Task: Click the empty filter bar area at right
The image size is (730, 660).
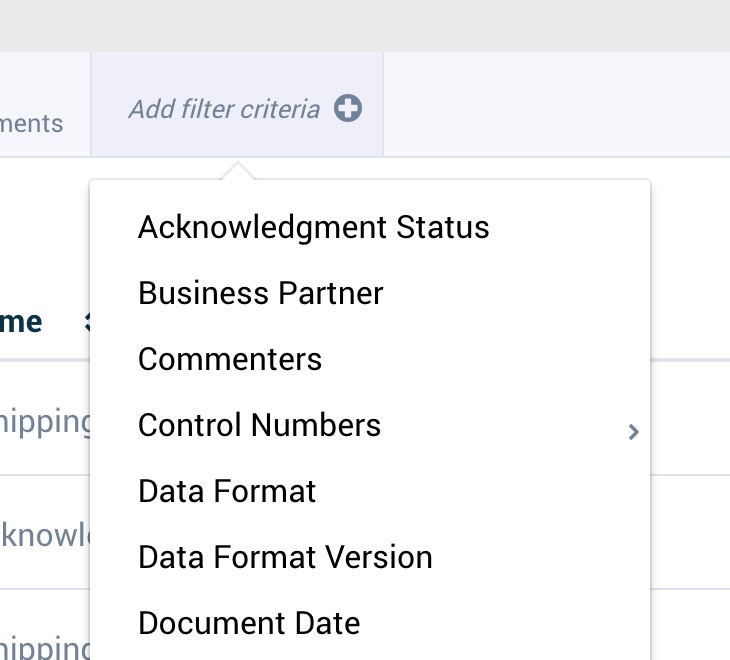Action: click(556, 105)
